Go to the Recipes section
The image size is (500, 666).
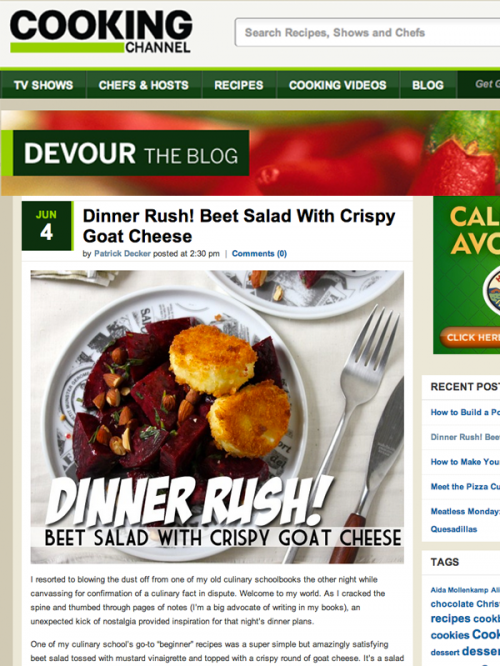coord(239,85)
